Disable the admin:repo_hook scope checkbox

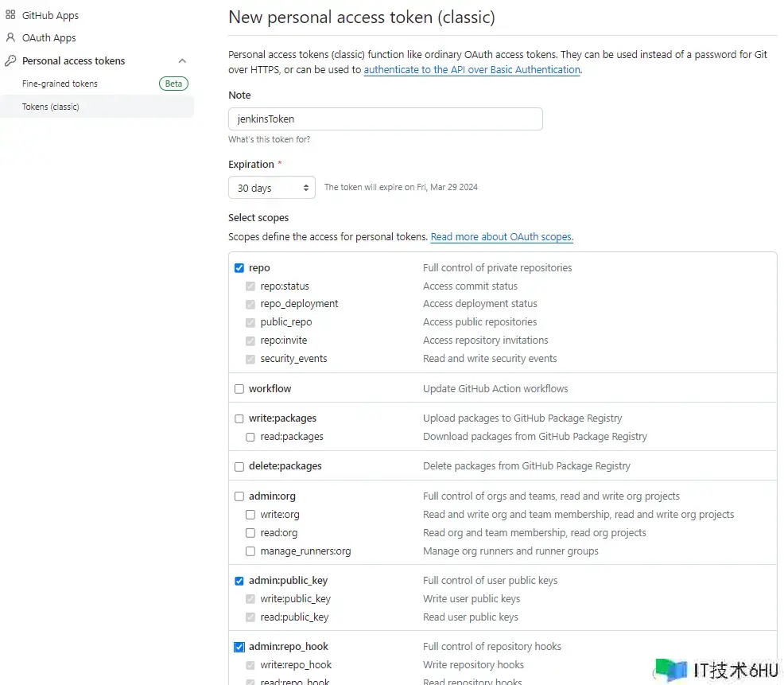239,647
